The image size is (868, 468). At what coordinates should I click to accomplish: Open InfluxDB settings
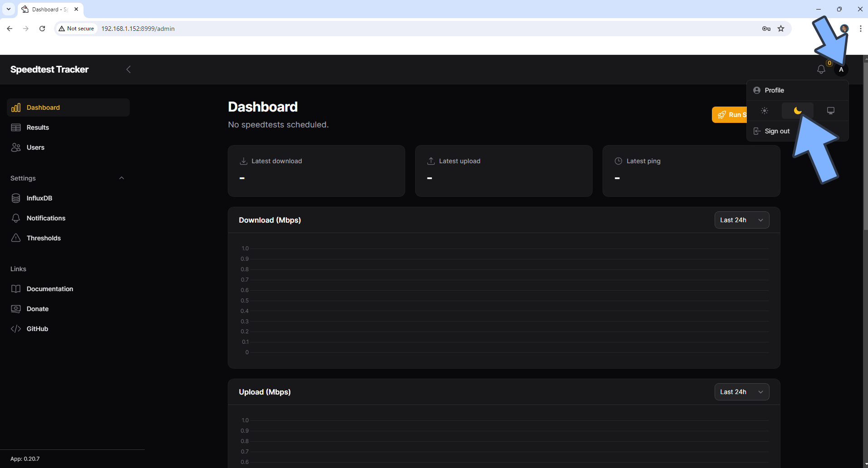[x=69, y=198]
